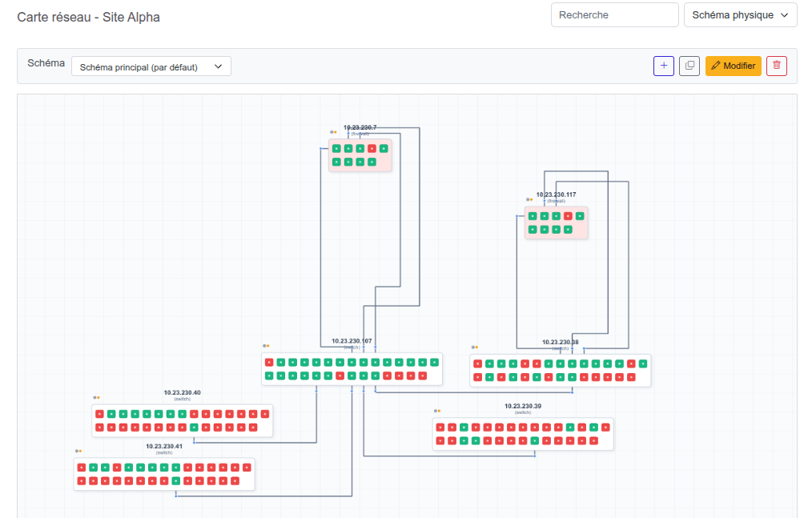Click the red trash delete icon
The width and height of the screenshot is (812, 518).
[777, 66]
